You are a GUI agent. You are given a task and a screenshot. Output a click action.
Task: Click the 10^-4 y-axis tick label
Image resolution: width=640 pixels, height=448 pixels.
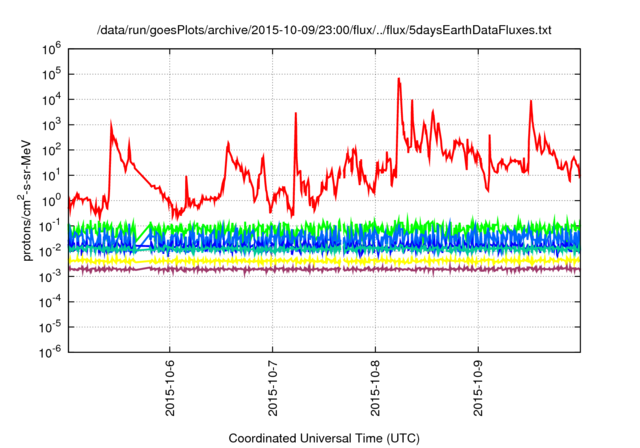click(x=50, y=302)
